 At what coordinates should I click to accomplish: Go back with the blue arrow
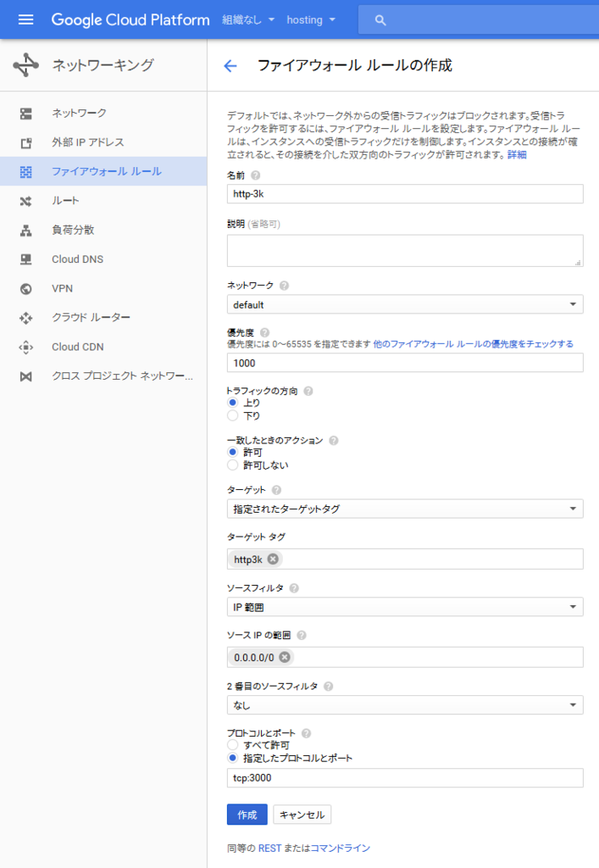click(x=230, y=66)
